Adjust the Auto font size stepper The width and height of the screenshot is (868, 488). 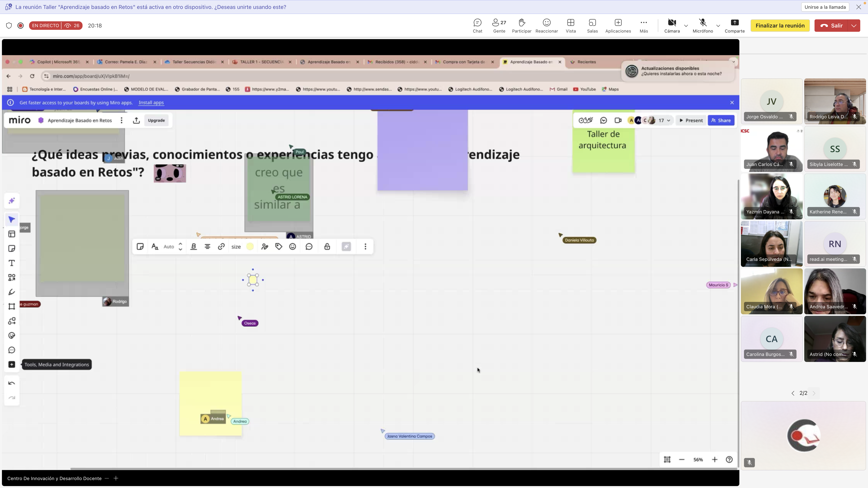coord(180,247)
